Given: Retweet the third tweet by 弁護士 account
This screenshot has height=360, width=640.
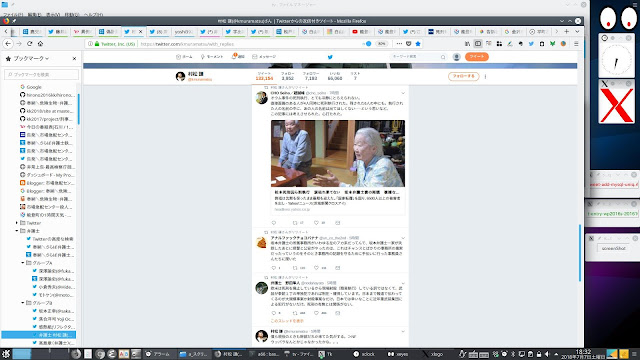Looking at the screenshot, I should (295, 313).
